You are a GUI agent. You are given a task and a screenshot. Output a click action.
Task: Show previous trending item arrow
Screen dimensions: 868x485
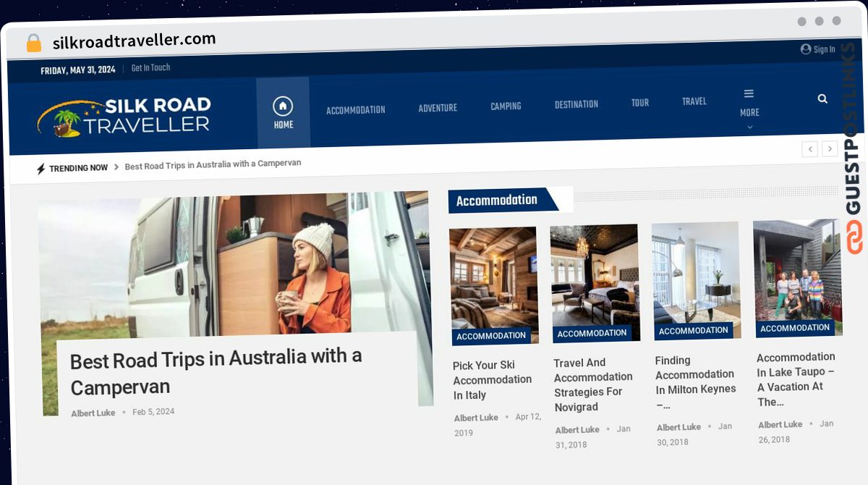click(x=810, y=149)
